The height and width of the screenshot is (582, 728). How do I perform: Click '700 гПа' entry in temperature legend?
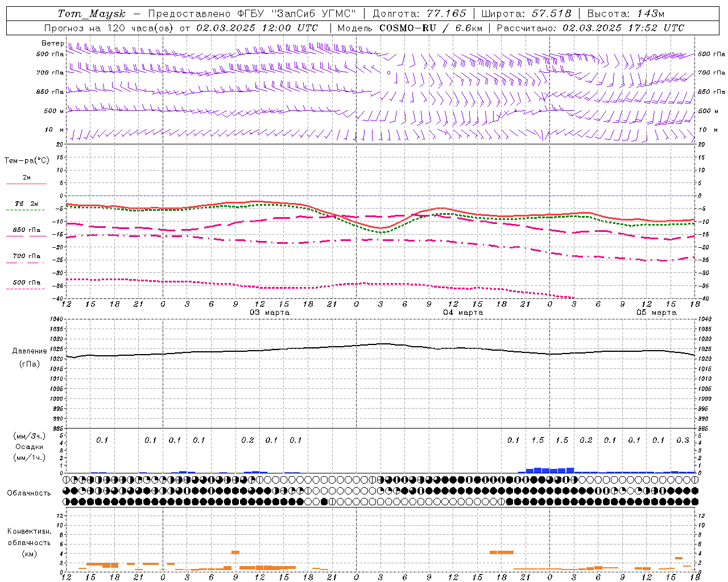click(x=27, y=256)
